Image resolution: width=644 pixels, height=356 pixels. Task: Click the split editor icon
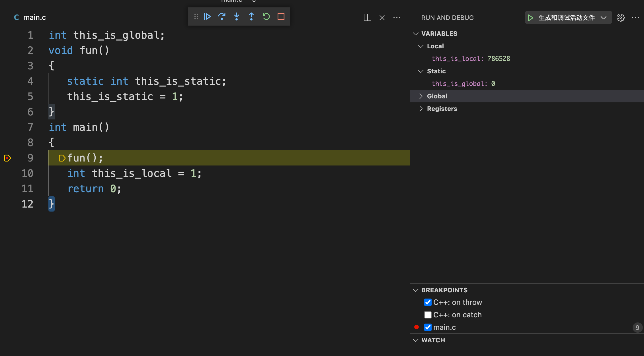[x=367, y=17]
